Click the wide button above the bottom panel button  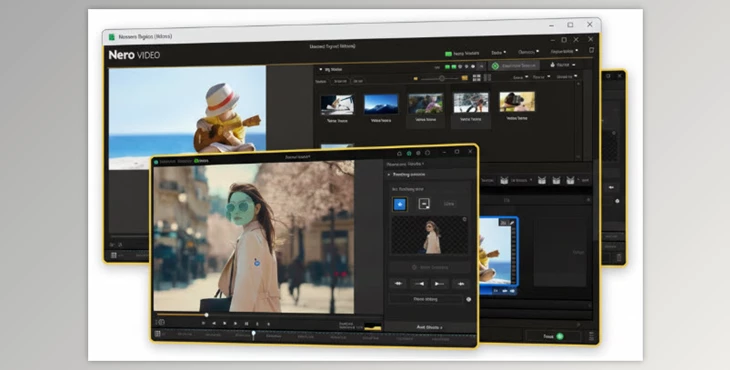[x=426, y=299]
